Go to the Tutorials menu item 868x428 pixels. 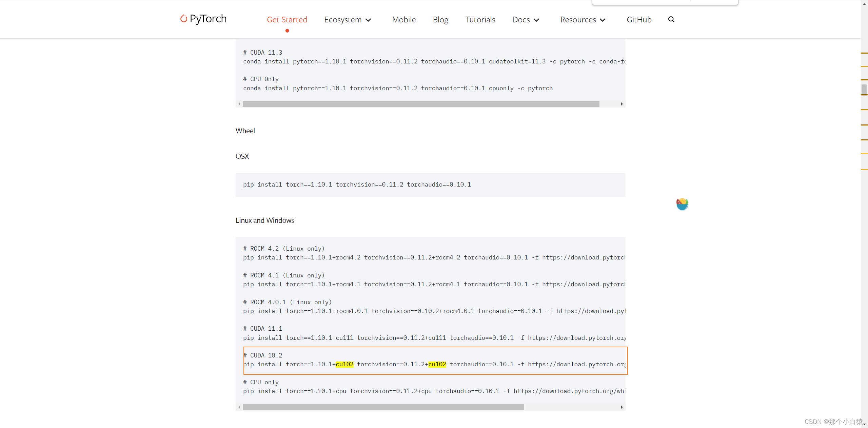tap(480, 20)
